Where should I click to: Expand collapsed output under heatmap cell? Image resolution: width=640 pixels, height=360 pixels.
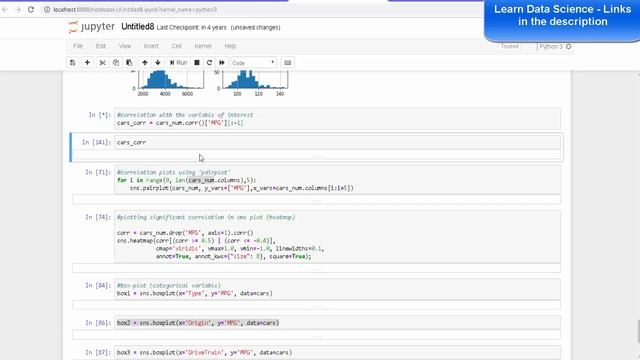click(316, 268)
